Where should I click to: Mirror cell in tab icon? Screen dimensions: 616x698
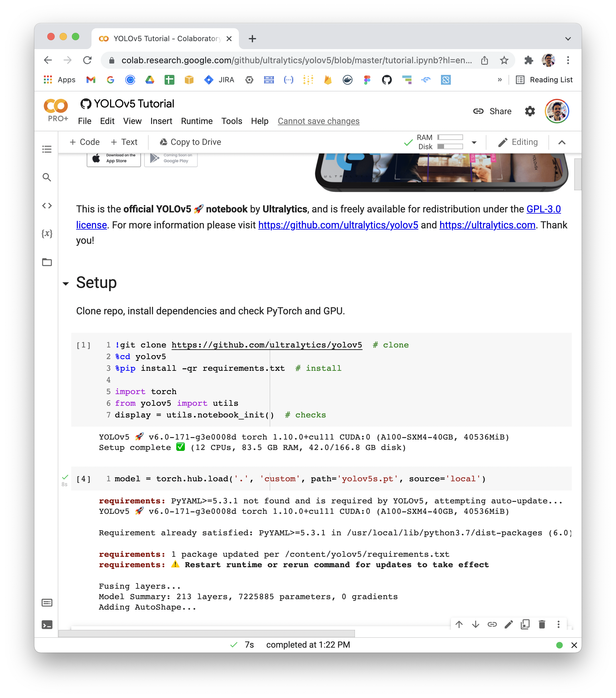click(525, 624)
